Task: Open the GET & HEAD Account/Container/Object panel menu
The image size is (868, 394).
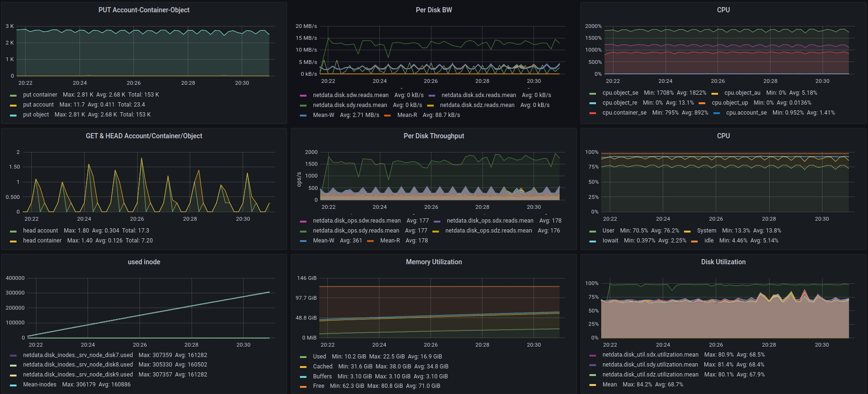Action: 144,136
